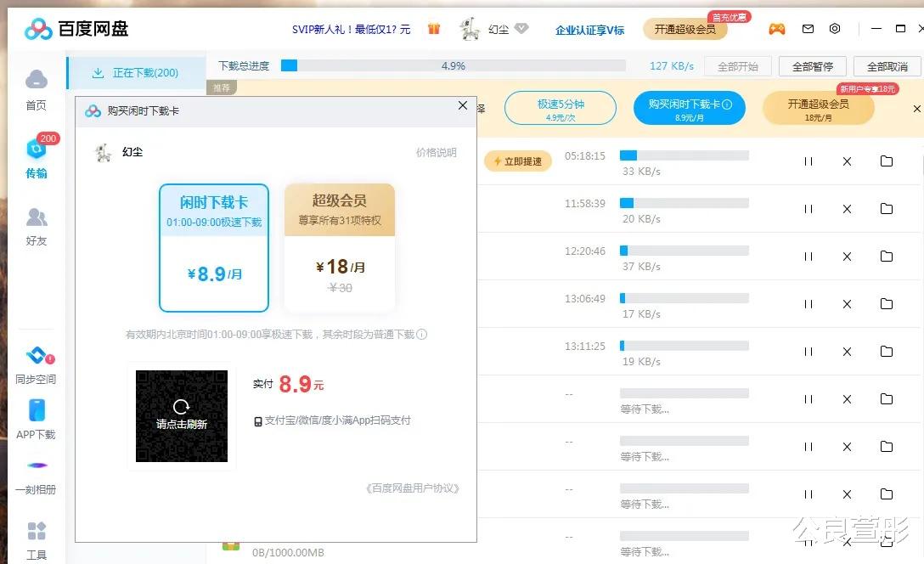924x564 pixels.
Task: Click the 极速5分钟 quick speed button
Action: (x=560, y=108)
